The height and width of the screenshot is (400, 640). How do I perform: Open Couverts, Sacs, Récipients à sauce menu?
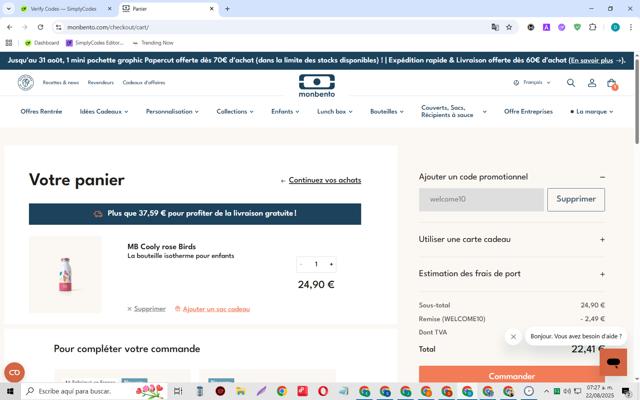coord(453,111)
